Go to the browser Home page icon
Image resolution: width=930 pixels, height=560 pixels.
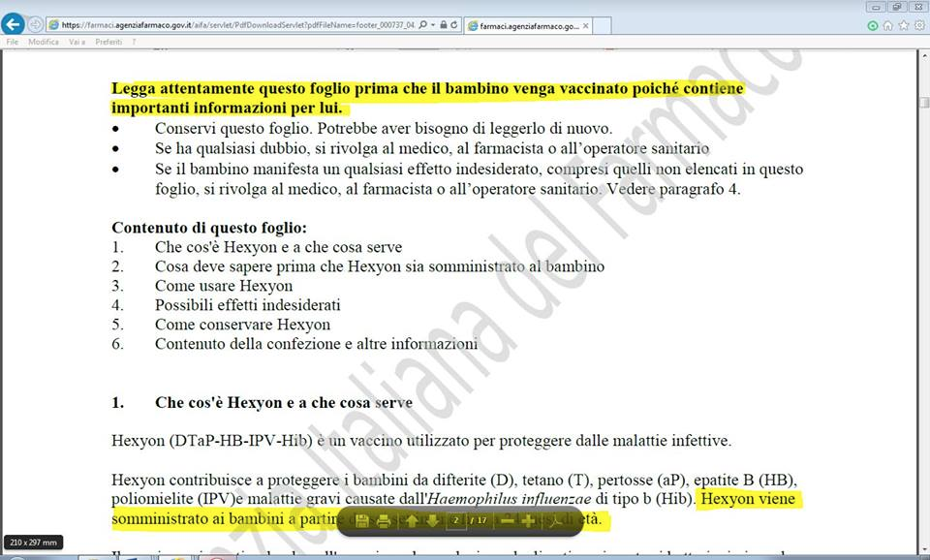pyautogui.click(x=888, y=25)
